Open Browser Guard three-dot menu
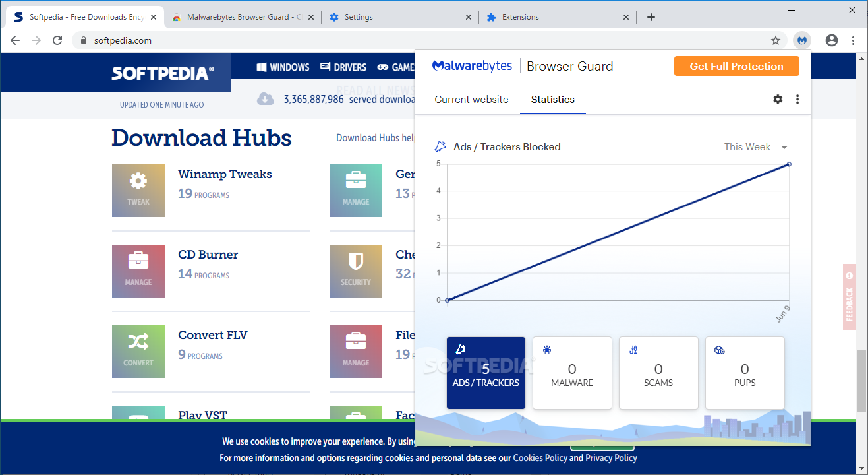This screenshot has height=475, width=868. point(797,100)
